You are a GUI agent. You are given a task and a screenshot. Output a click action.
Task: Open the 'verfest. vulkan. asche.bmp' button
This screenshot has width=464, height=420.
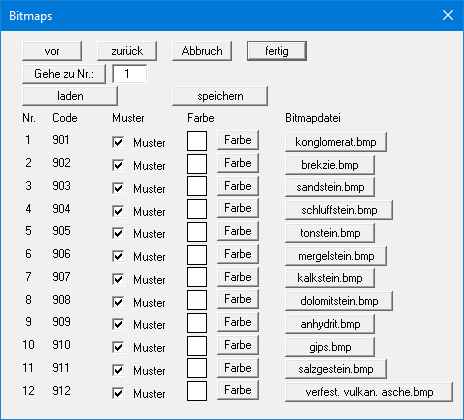pos(369,392)
